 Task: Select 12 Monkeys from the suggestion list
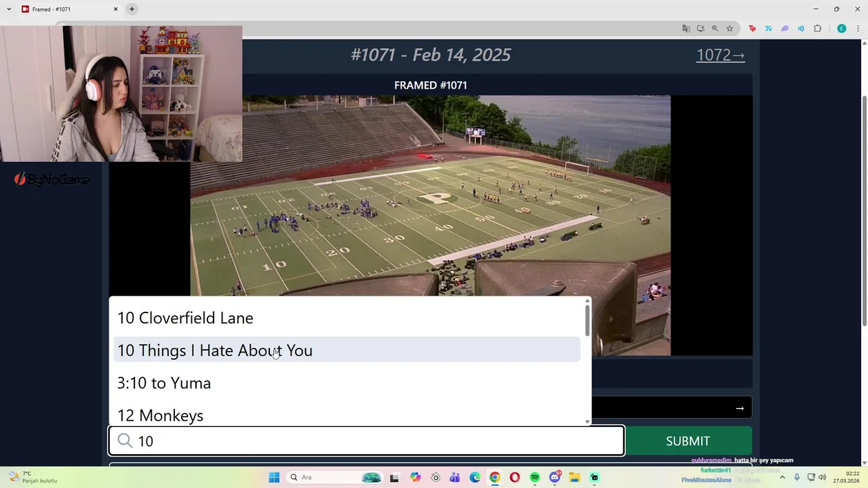(x=347, y=415)
